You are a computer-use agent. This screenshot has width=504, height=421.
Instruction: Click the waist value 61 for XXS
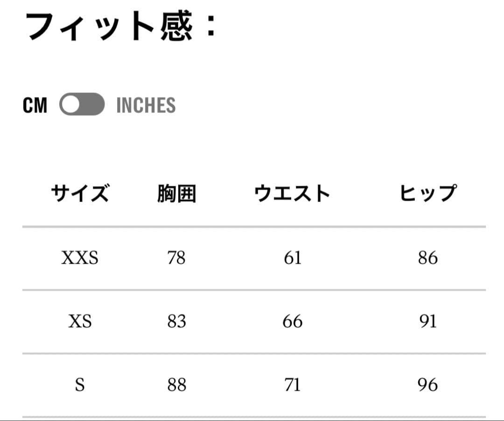292,258
